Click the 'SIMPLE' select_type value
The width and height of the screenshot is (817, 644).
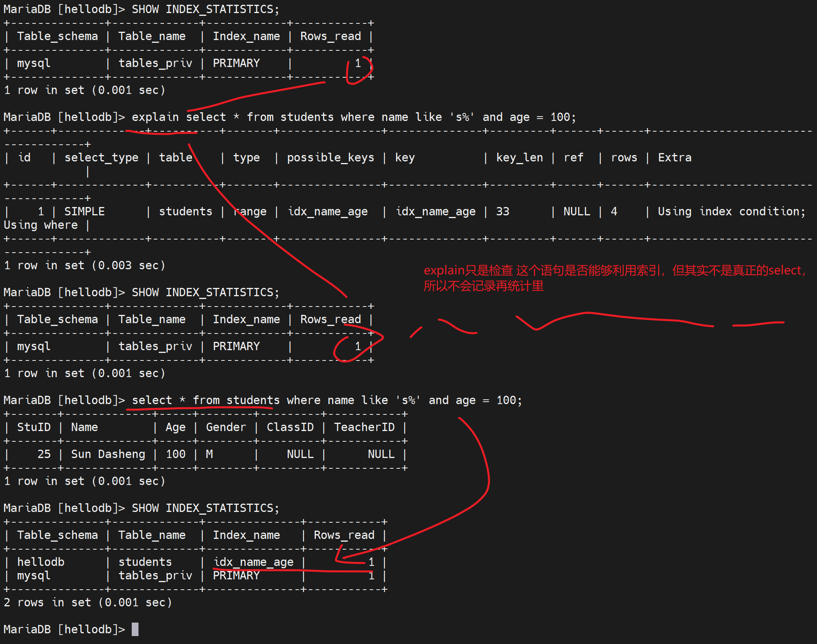tap(85, 211)
